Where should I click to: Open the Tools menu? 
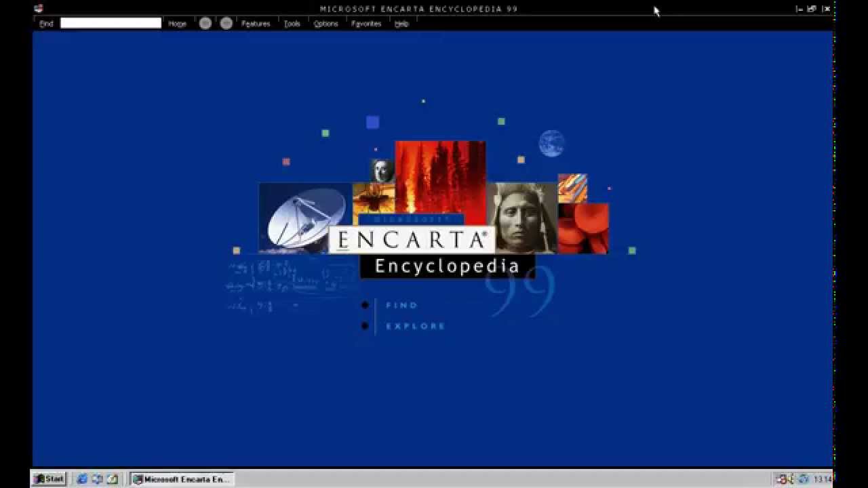pos(292,24)
